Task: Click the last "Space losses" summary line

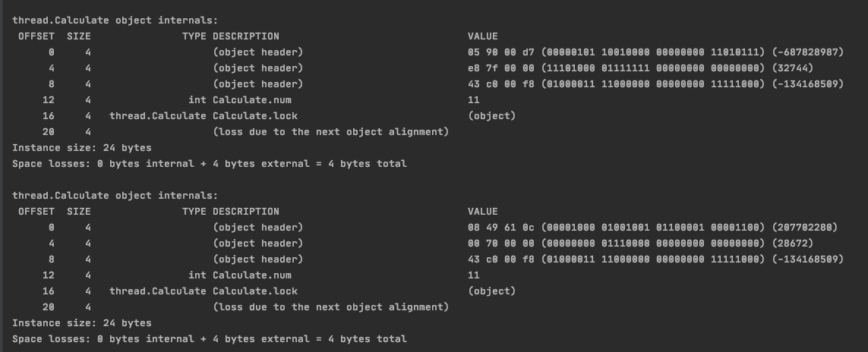Action: click(210, 339)
